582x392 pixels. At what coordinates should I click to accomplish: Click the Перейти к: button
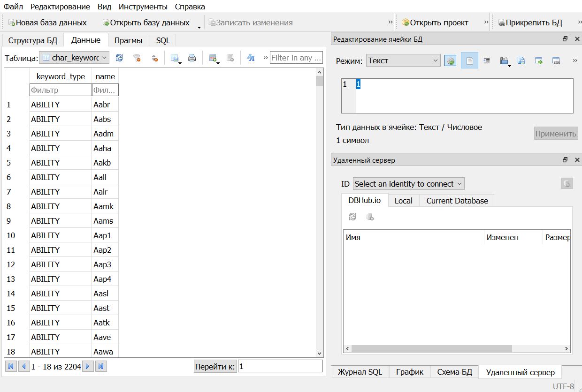[x=215, y=367]
